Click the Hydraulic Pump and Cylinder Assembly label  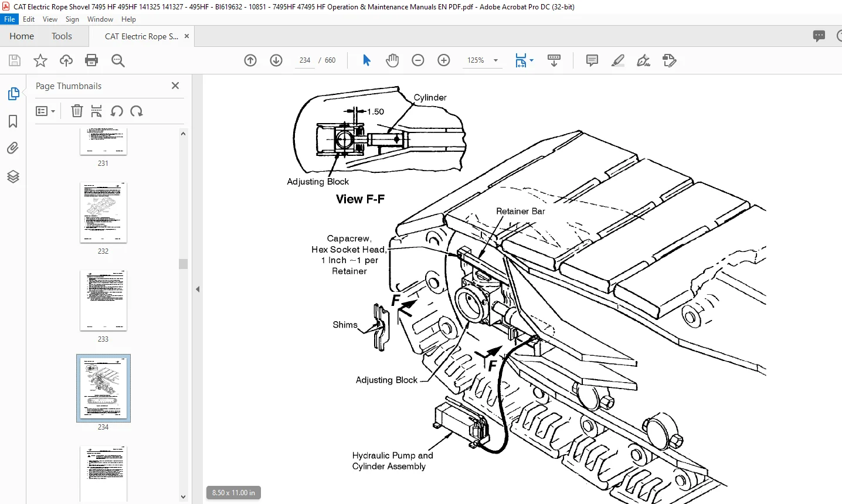click(392, 461)
